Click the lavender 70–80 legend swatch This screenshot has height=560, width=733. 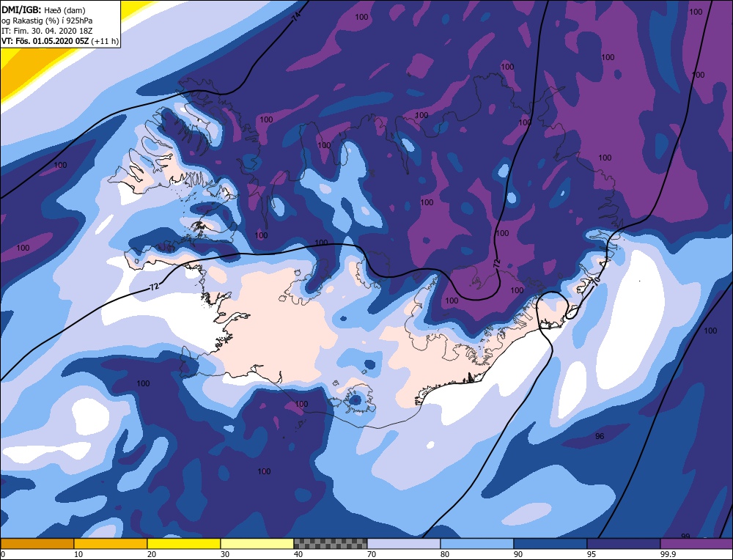[x=404, y=543]
